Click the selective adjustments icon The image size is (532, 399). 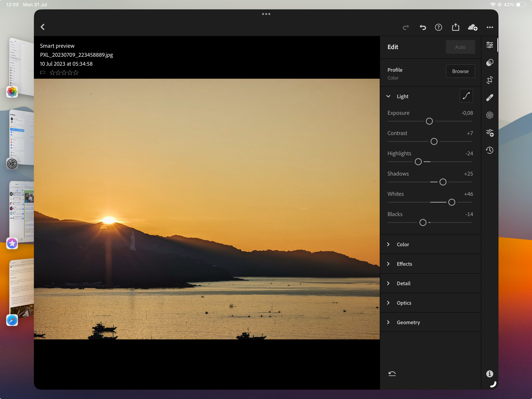(x=489, y=115)
